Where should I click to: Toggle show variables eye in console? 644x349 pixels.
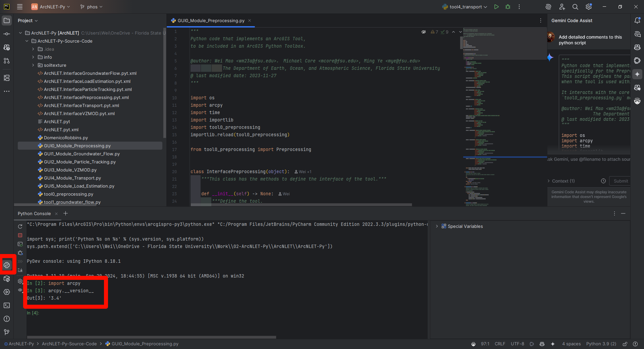[x=20, y=290]
